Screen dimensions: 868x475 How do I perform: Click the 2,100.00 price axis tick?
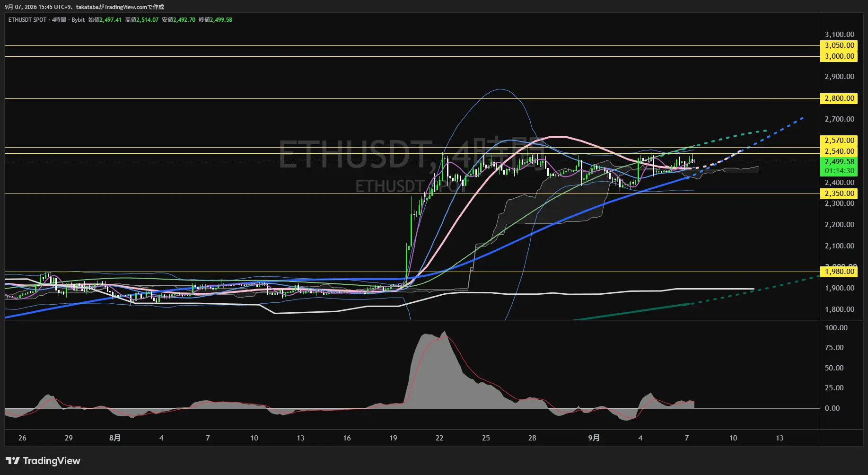coord(839,246)
